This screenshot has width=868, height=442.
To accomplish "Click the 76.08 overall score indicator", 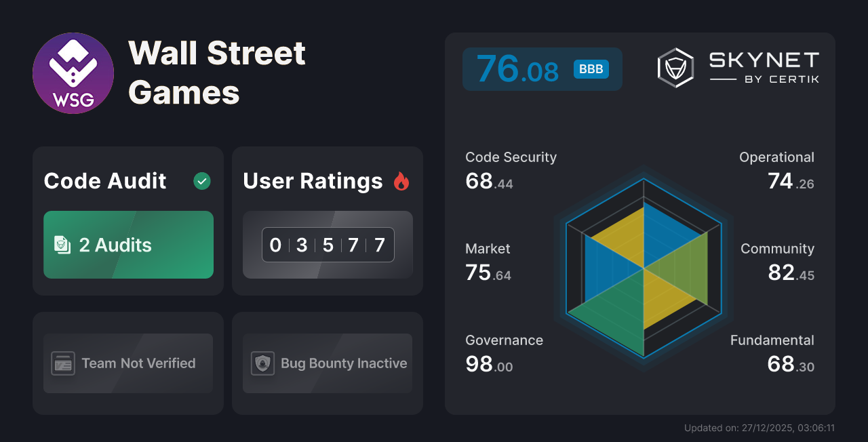I will click(542, 68).
